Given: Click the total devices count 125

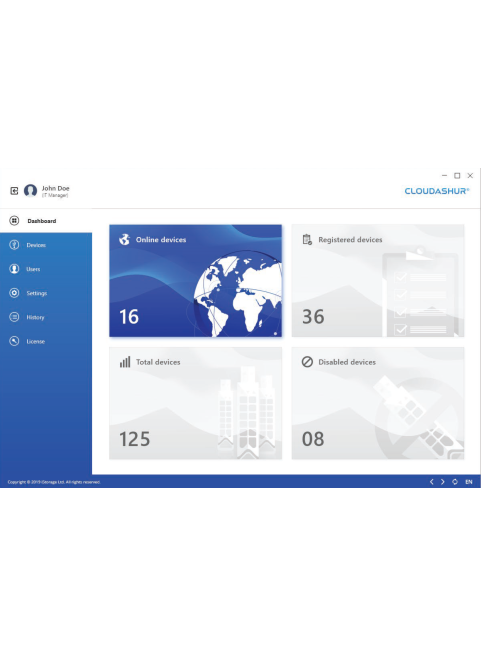Looking at the screenshot, I should pos(134,439).
